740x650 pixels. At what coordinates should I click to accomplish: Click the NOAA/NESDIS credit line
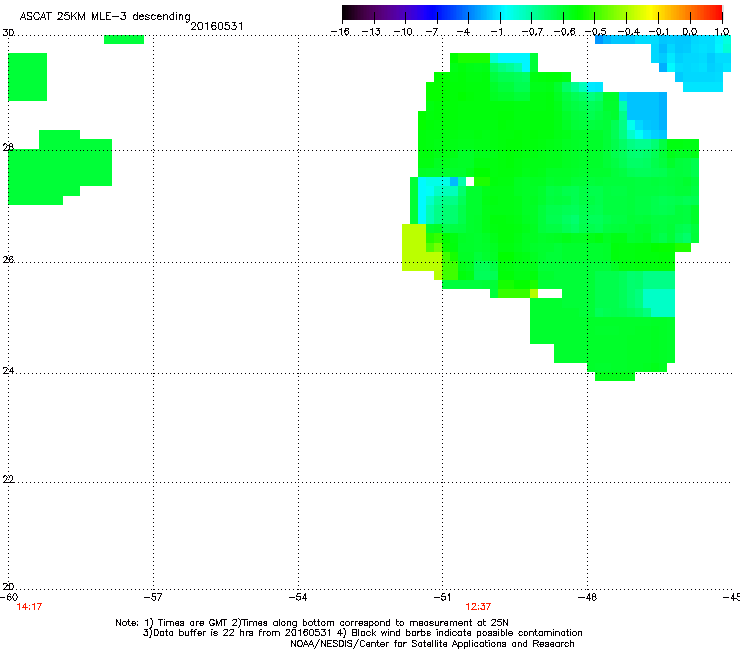click(x=432, y=644)
